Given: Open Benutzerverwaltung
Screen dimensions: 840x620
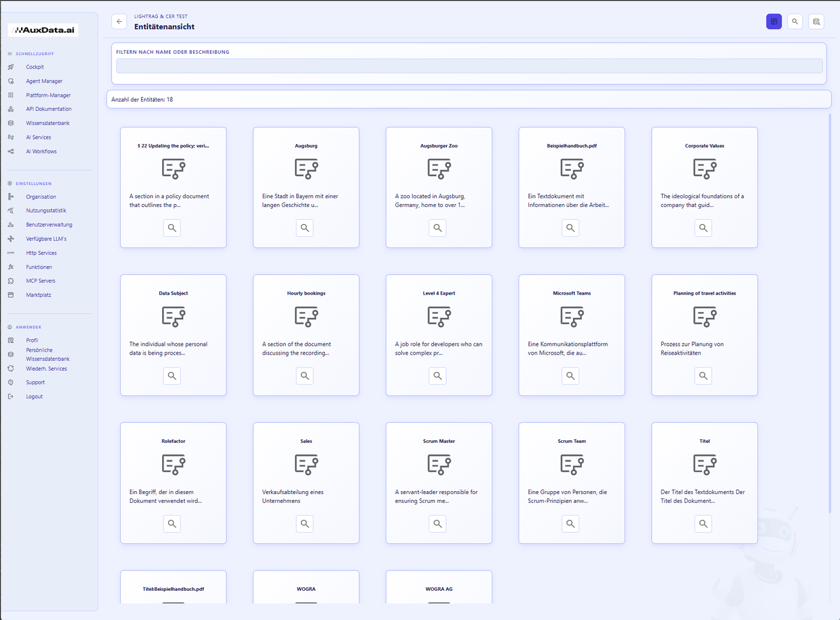Looking at the screenshot, I should [x=49, y=225].
